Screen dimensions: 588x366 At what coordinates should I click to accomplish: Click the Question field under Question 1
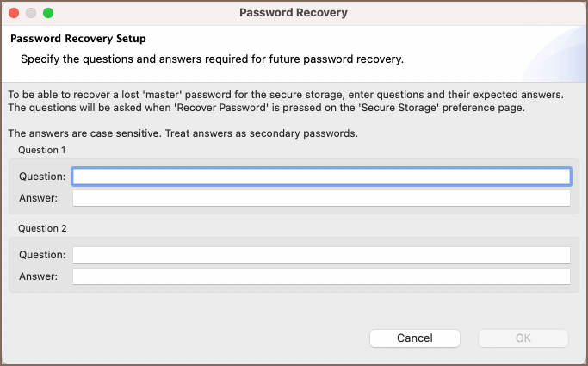point(321,177)
